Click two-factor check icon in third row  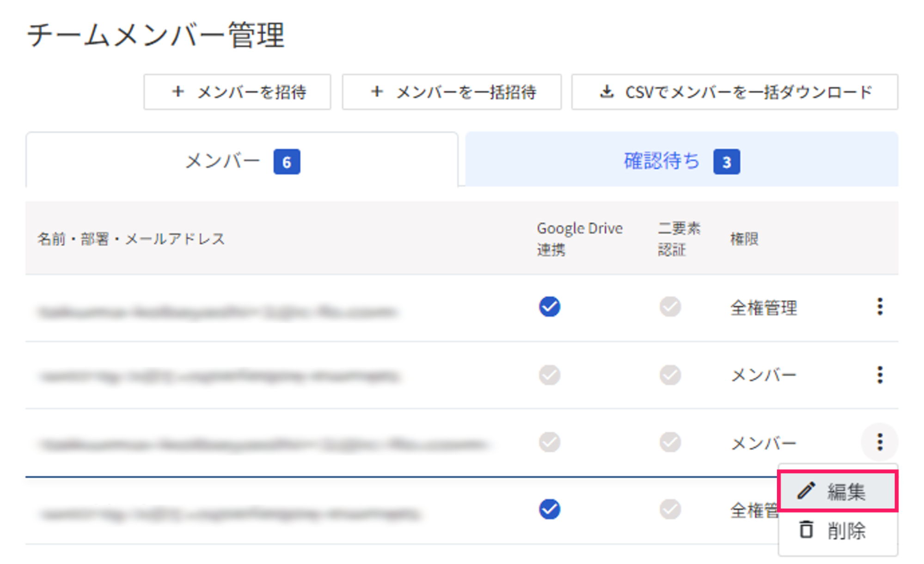pyautogui.click(x=670, y=442)
